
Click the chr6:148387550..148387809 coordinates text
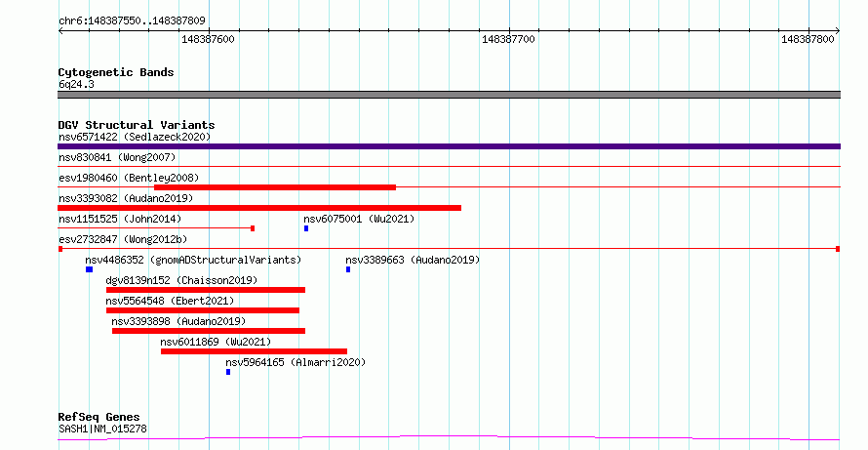(132, 21)
